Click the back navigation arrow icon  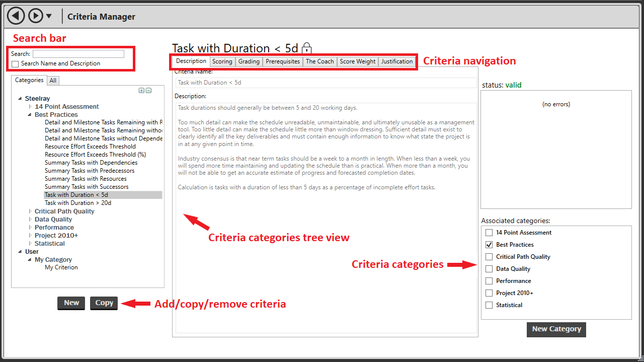[x=16, y=16]
